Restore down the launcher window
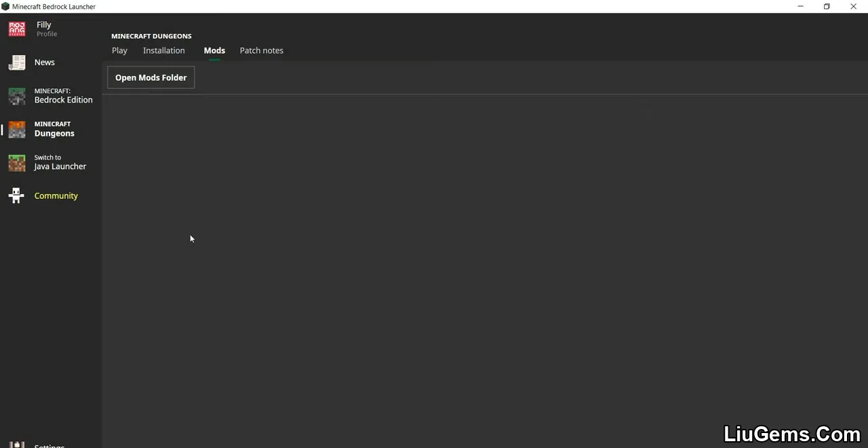868x448 pixels. [827, 7]
